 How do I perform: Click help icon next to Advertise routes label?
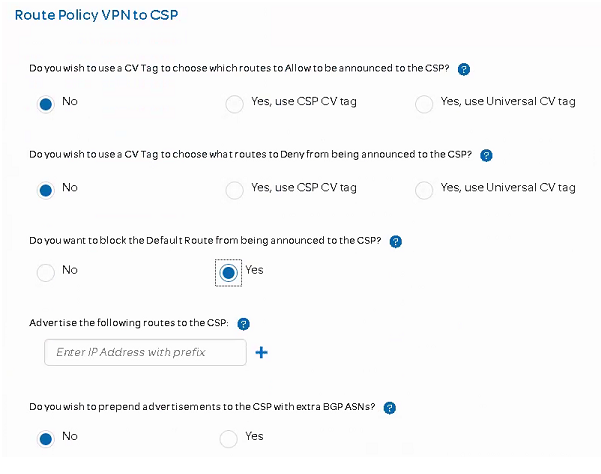click(243, 324)
